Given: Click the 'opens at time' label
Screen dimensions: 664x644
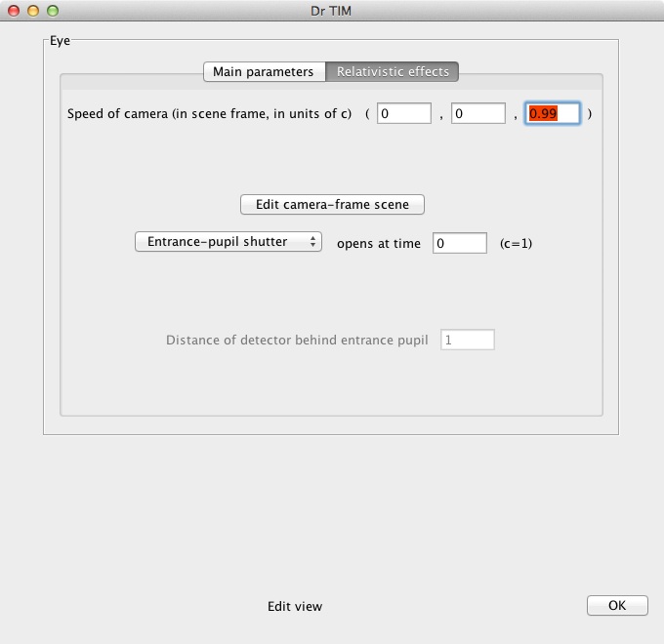Looking at the screenshot, I should 379,244.
